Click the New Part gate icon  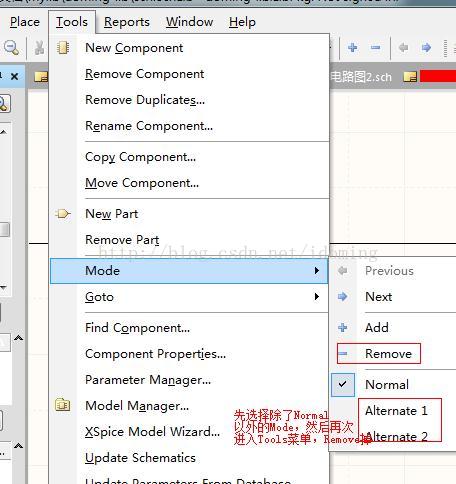pos(63,214)
